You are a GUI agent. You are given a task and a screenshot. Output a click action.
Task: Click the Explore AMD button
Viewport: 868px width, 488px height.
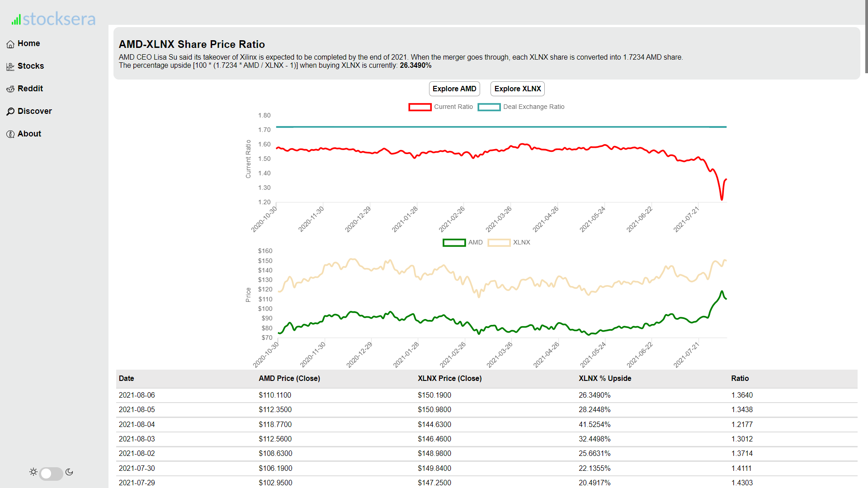(454, 89)
